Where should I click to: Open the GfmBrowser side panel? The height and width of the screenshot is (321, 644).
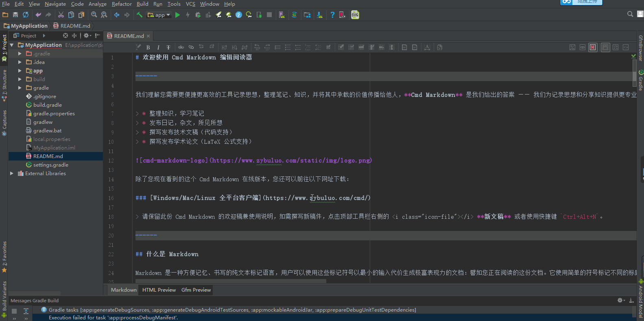(x=640, y=48)
